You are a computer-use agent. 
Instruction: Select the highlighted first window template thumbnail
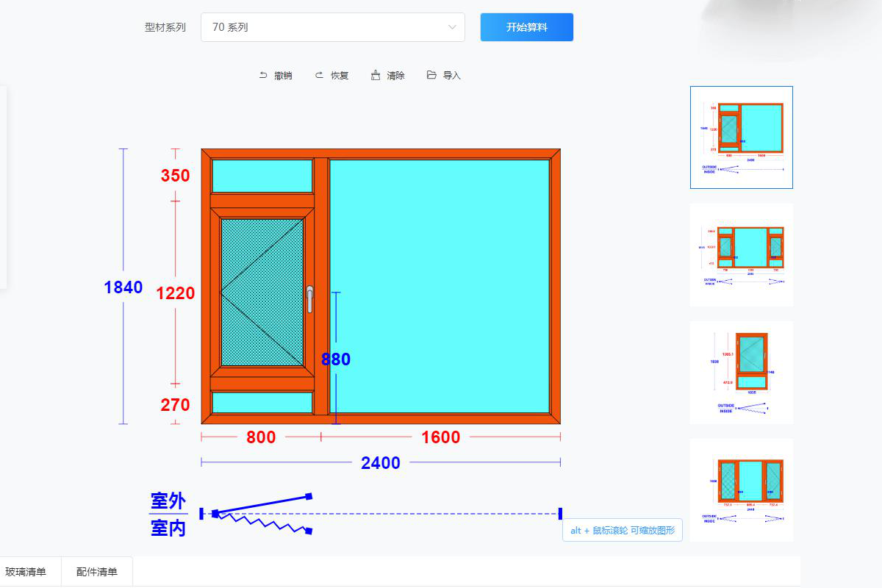pos(741,137)
